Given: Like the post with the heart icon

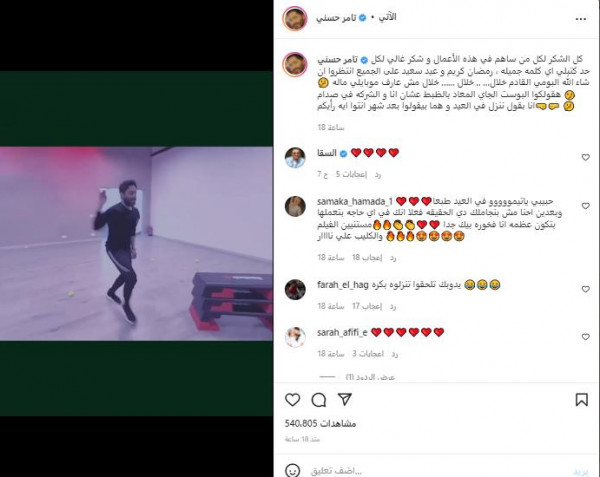Looking at the screenshot, I should point(293,400).
